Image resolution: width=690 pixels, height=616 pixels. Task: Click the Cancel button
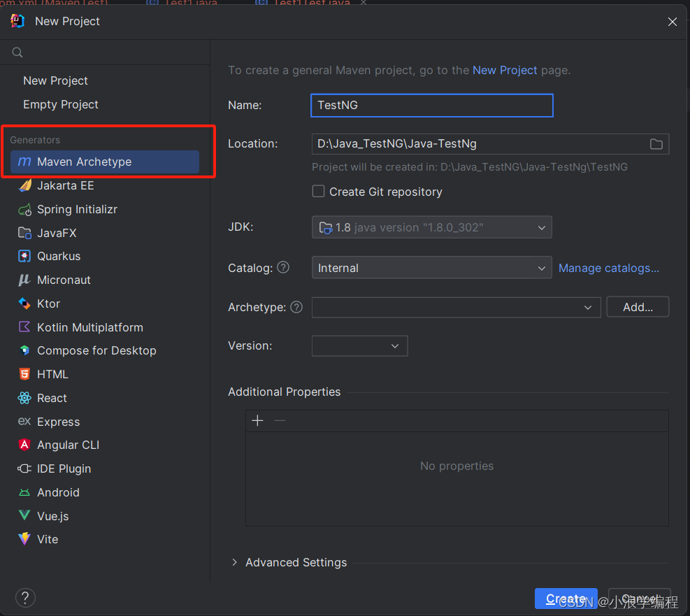[x=640, y=599]
